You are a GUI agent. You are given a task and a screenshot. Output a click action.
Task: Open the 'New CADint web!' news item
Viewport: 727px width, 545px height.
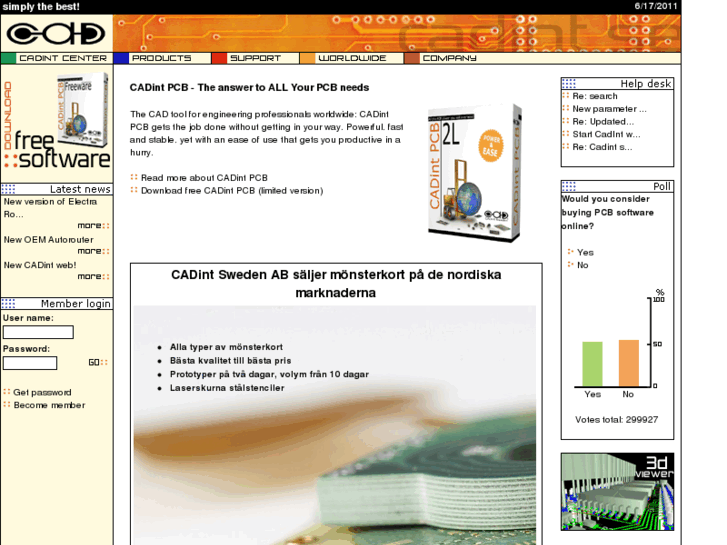pos(40,265)
